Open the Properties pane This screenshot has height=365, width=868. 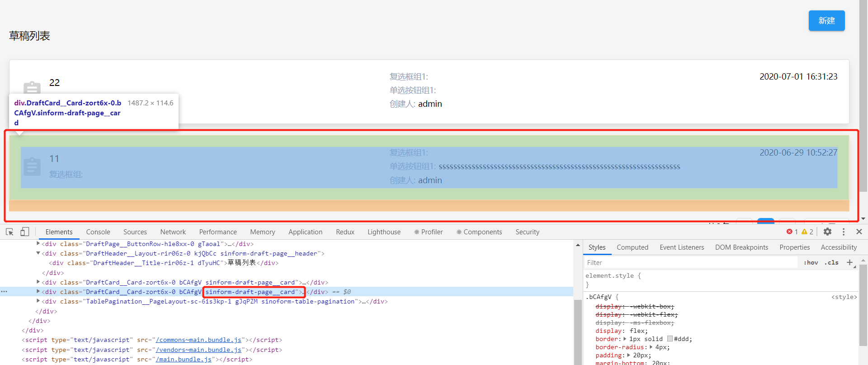pyautogui.click(x=795, y=247)
